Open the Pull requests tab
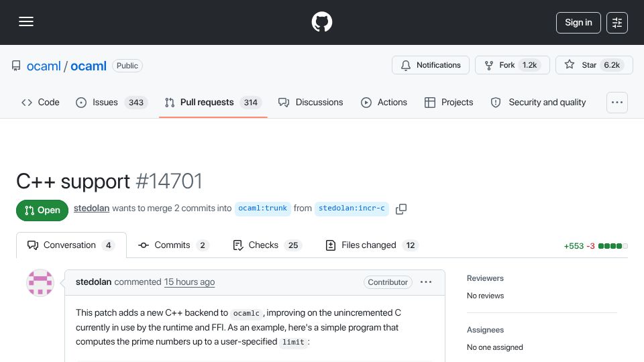644x362 pixels. [x=213, y=103]
